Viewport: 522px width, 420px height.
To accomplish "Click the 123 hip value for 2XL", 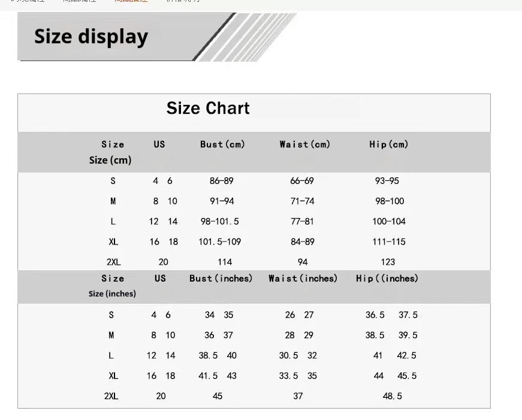I will 388,262.
